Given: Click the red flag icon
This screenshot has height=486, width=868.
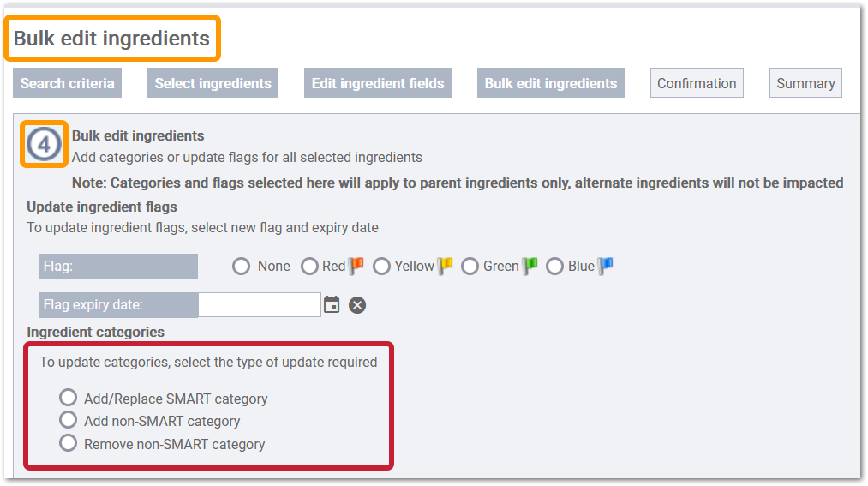Looking at the screenshot, I should tap(356, 267).
